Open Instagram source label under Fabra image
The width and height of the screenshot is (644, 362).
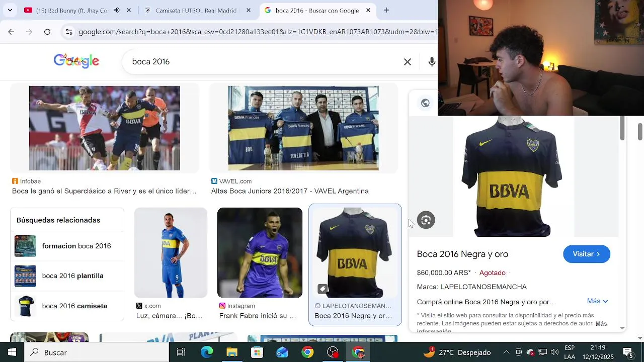point(237,306)
